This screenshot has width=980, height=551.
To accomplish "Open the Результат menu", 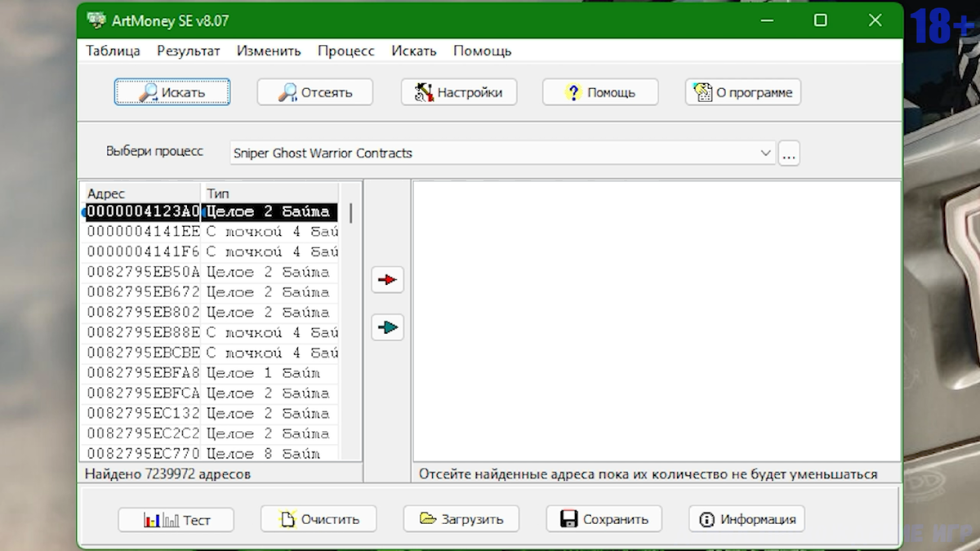I will point(189,51).
